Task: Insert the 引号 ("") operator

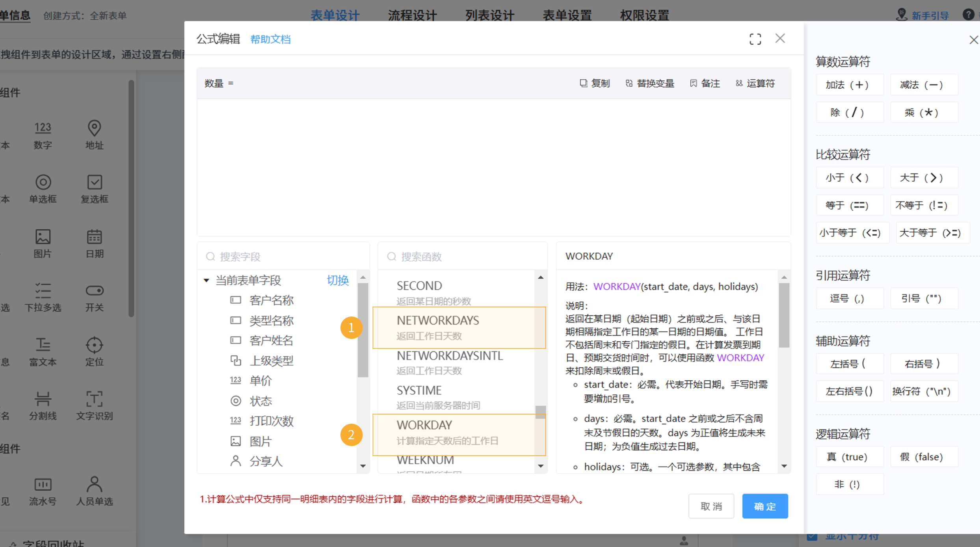Action: coord(924,298)
